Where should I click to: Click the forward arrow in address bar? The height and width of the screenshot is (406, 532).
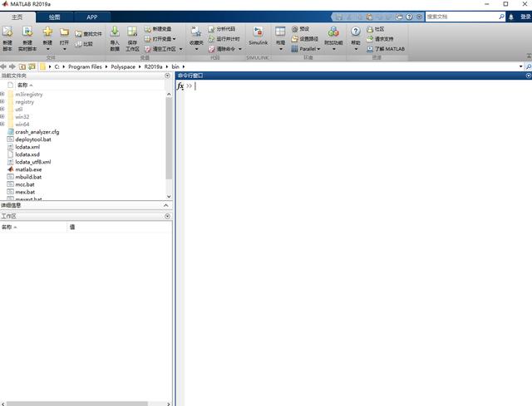[12, 66]
